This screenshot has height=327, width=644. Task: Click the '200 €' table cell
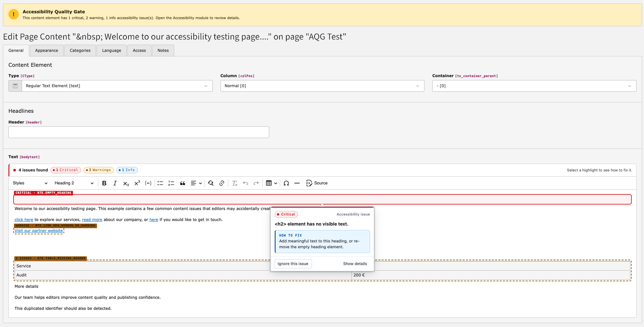pyautogui.click(x=491, y=275)
